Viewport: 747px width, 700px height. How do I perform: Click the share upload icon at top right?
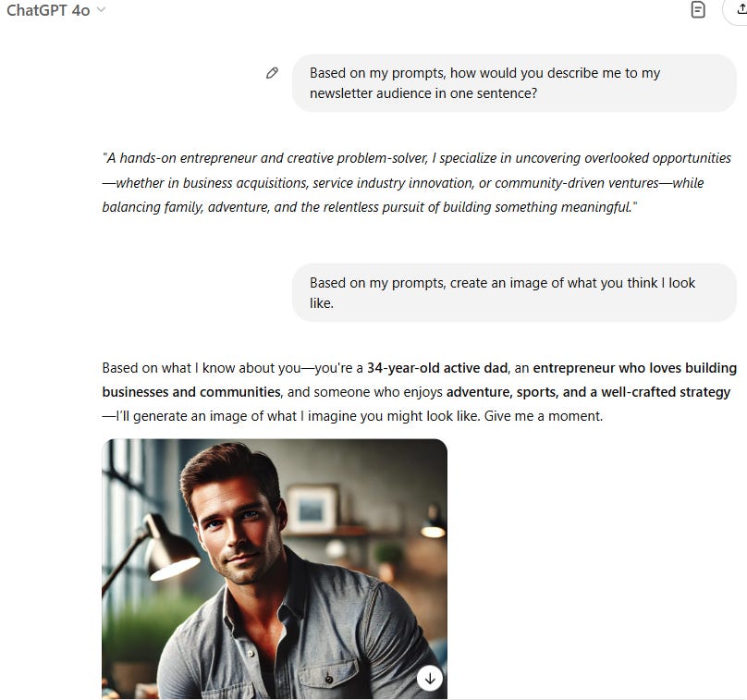[741, 9]
